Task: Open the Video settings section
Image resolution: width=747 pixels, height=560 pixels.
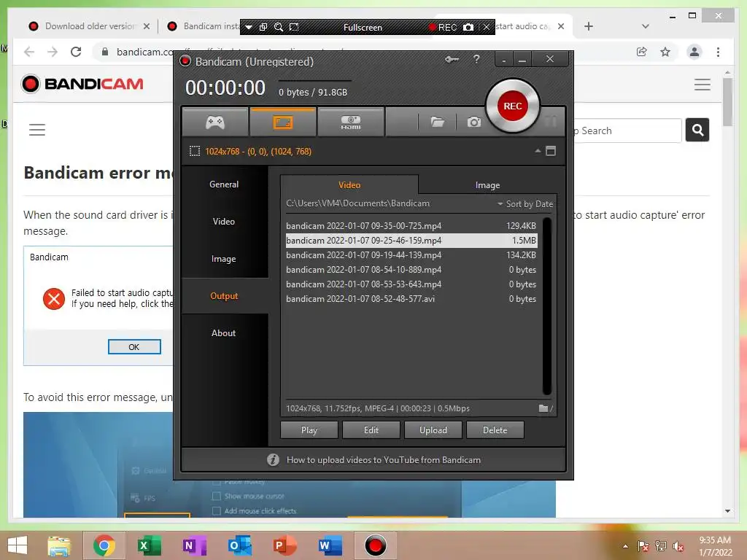Action: tap(224, 222)
